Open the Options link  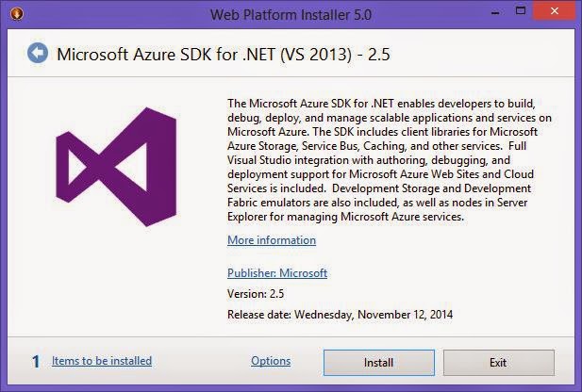[x=271, y=361]
